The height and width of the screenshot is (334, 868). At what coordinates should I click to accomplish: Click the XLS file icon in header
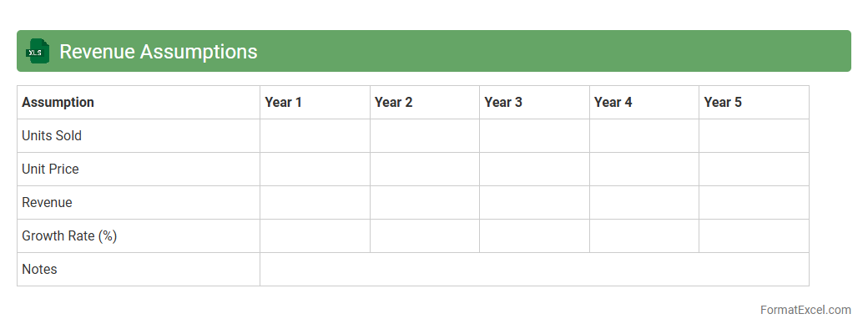point(38,52)
